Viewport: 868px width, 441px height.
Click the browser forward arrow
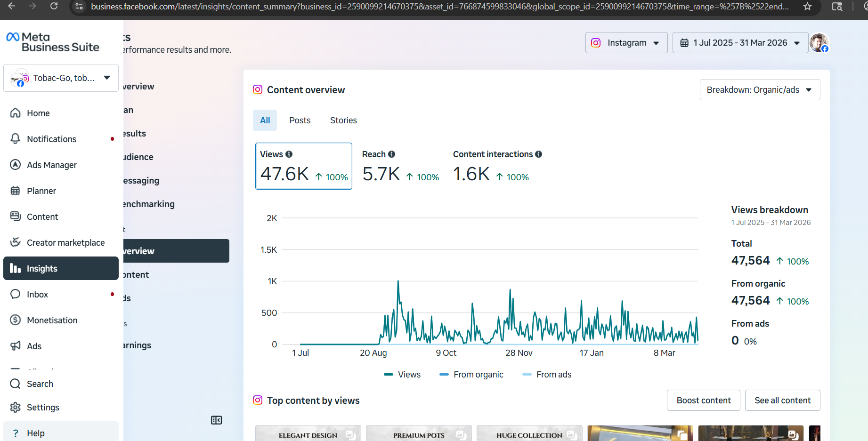tap(32, 6)
